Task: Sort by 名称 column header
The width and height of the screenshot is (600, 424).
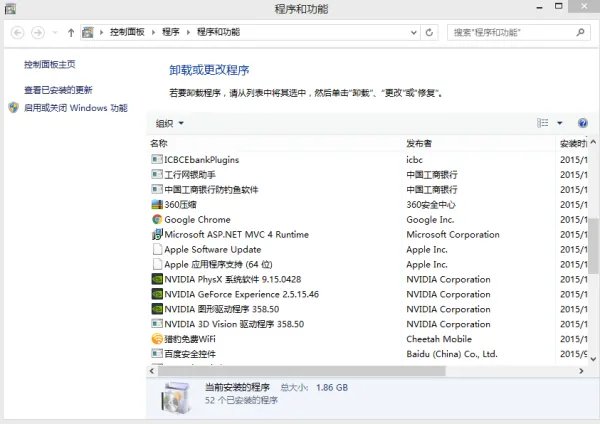Action: 159,144
